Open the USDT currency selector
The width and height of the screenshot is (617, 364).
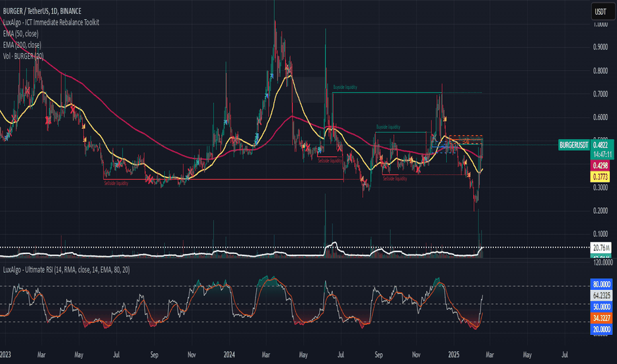tap(602, 12)
